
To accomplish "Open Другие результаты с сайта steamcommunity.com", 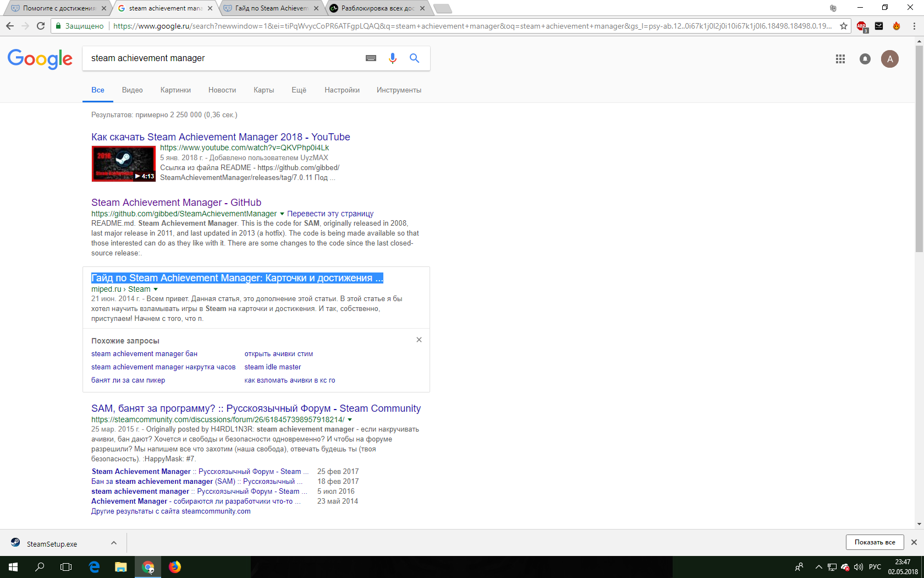I will point(171,511).
